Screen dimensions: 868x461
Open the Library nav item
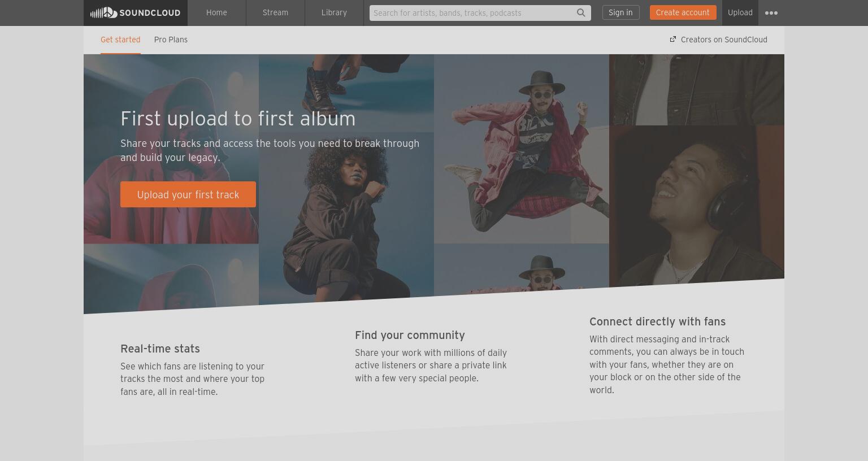[x=334, y=12]
